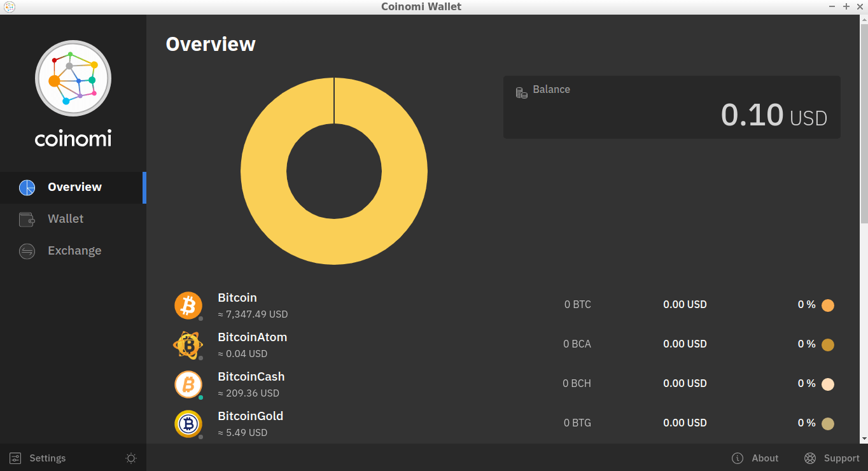Viewport: 868px width, 471px height.
Task: Click the Coinomi network logo
Action: [73, 78]
